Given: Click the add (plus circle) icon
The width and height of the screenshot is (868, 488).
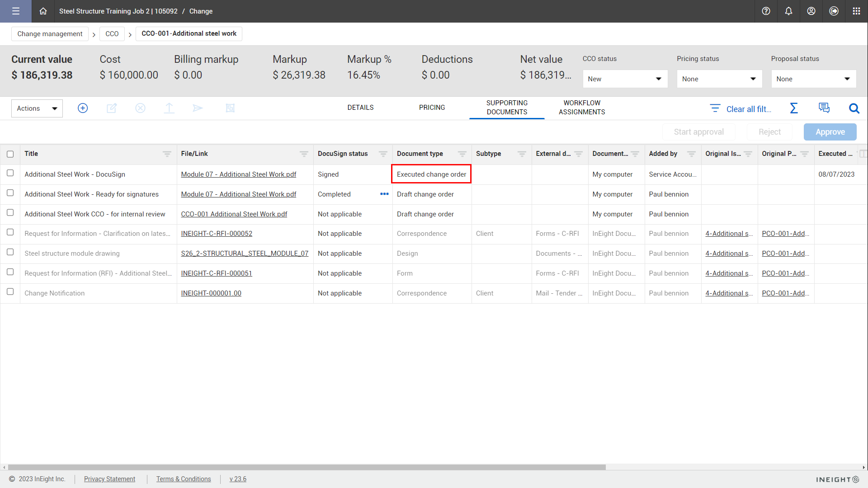Looking at the screenshot, I should [83, 108].
